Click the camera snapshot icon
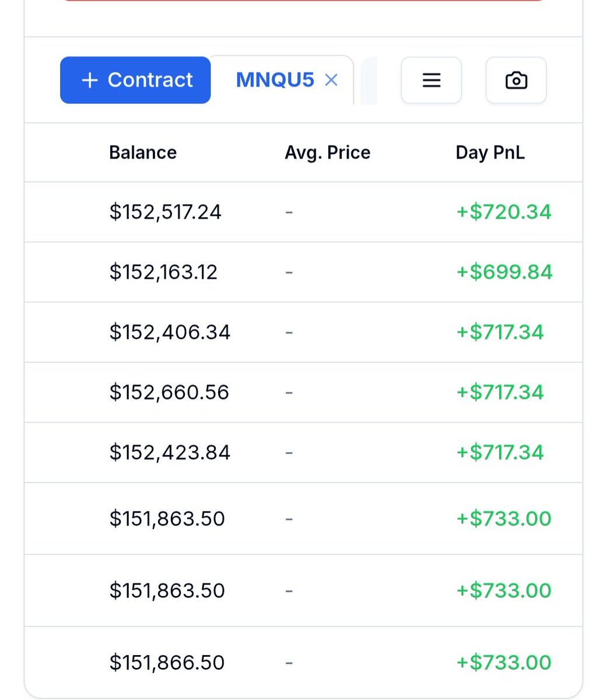607x700 pixels. [516, 80]
